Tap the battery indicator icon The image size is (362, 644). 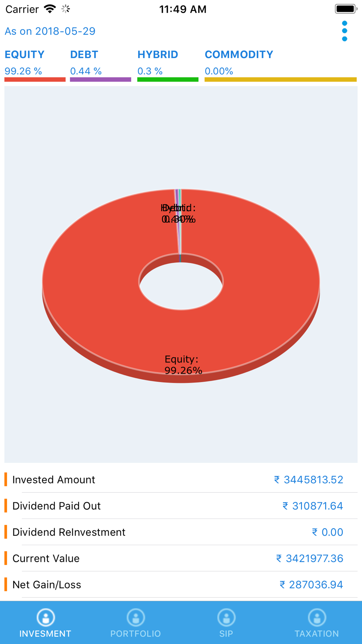(x=345, y=9)
